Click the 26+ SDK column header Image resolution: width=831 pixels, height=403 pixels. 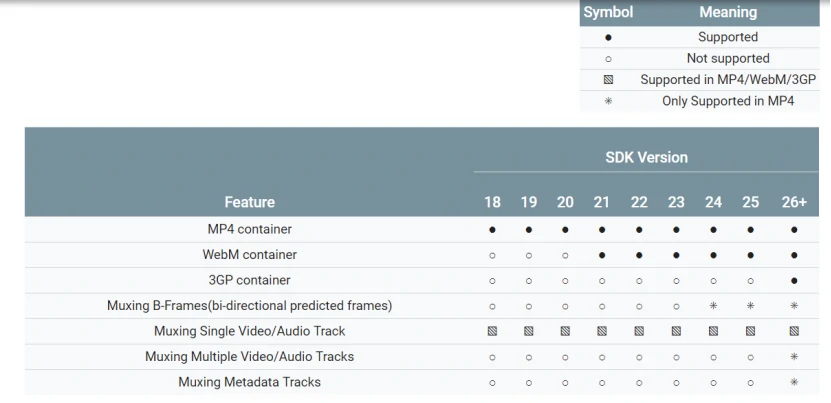click(794, 202)
